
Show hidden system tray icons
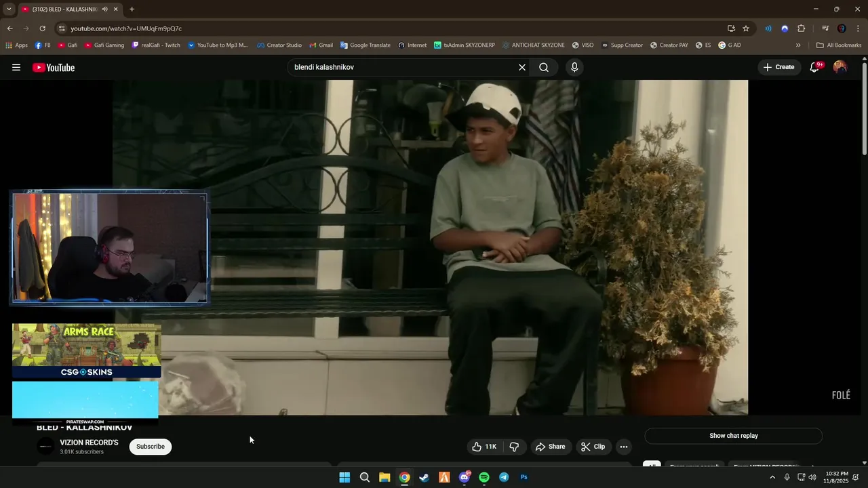click(x=772, y=477)
